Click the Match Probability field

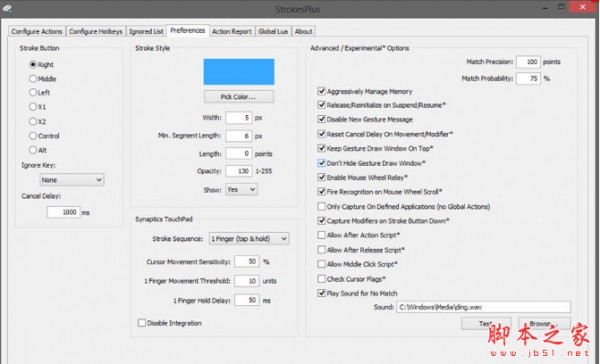click(x=528, y=78)
